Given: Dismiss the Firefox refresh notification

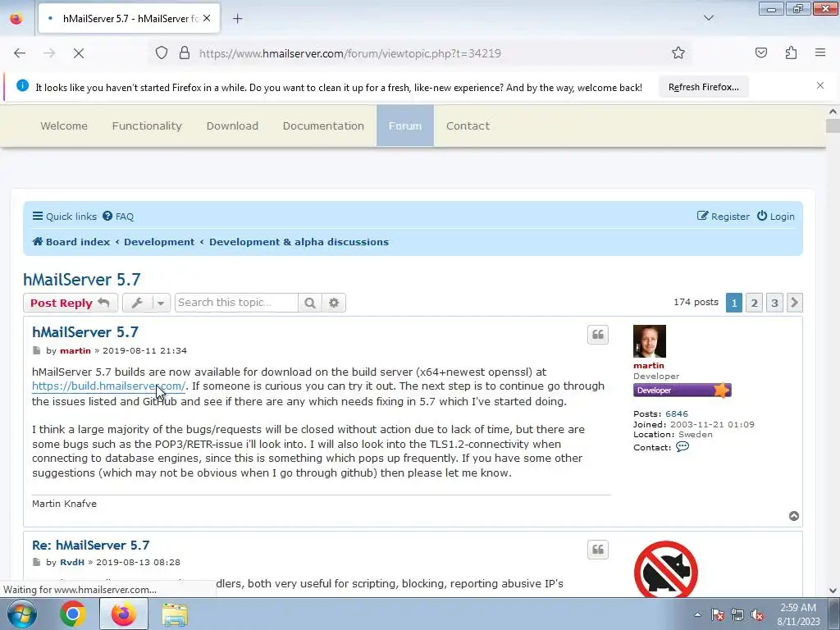Looking at the screenshot, I should click(x=820, y=85).
